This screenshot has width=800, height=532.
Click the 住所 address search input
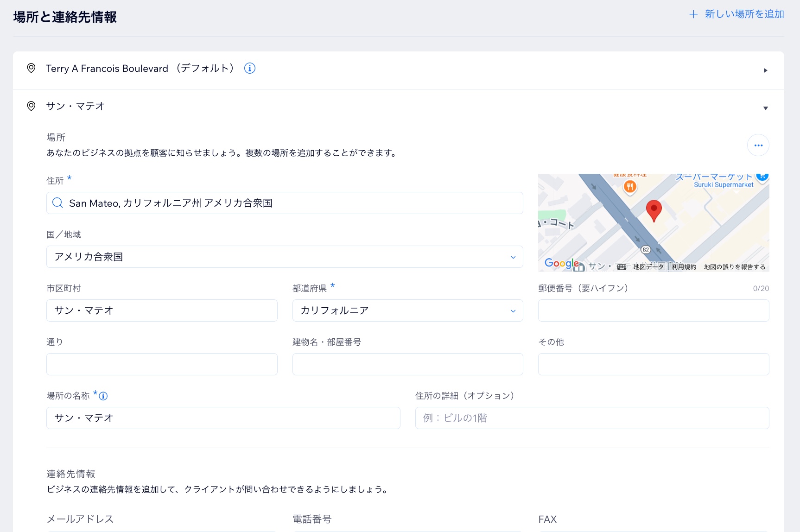coord(285,203)
